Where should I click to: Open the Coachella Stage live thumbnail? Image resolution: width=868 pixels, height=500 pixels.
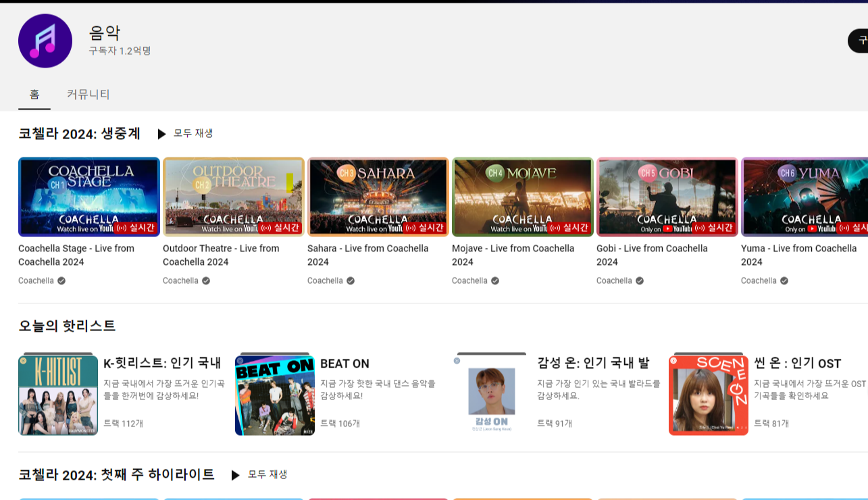89,197
